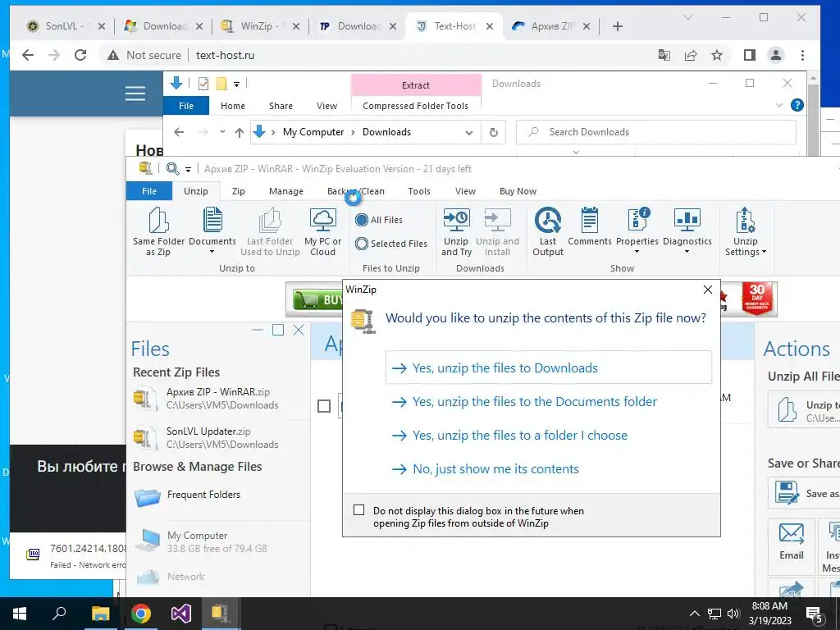The width and height of the screenshot is (840, 630).
Task: Open the WinZip File tab
Action: (149, 191)
